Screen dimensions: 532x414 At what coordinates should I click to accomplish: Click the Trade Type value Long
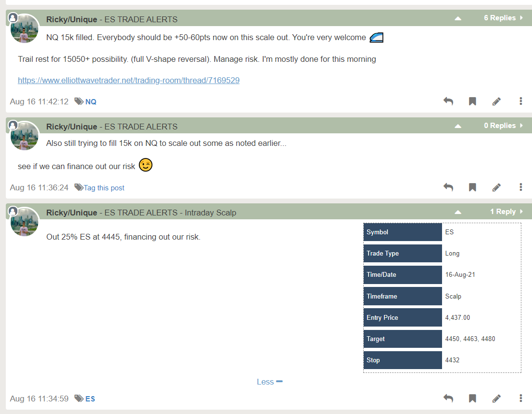tap(452, 254)
